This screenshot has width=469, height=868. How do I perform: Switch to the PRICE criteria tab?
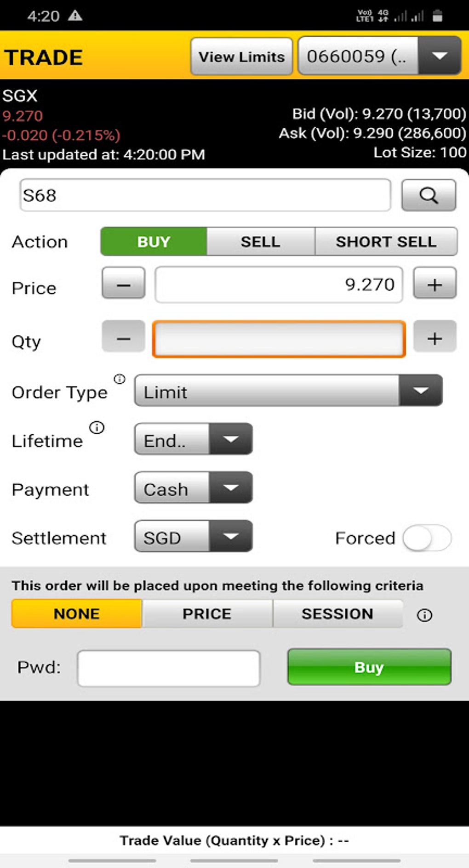coord(207,614)
